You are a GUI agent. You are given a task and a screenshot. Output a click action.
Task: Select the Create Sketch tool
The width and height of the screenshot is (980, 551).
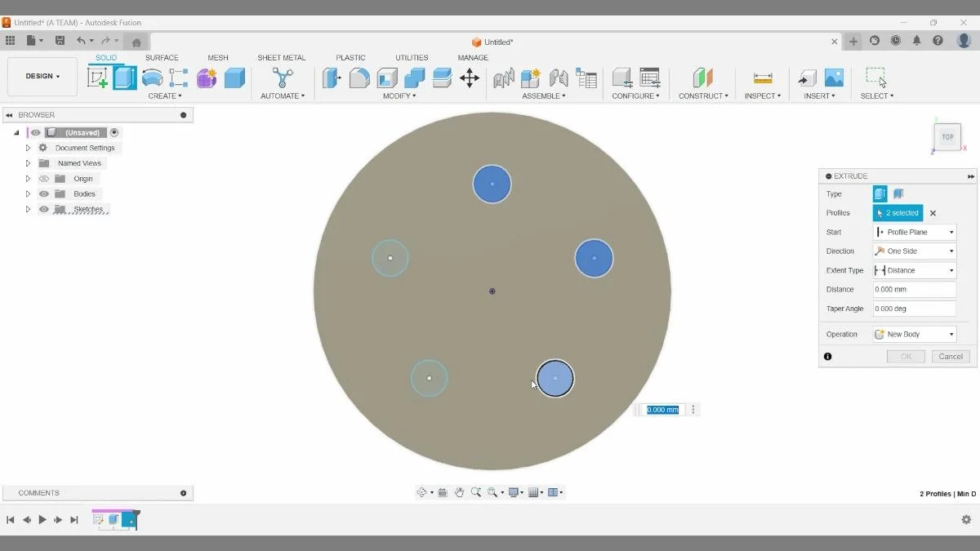(98, 78)
